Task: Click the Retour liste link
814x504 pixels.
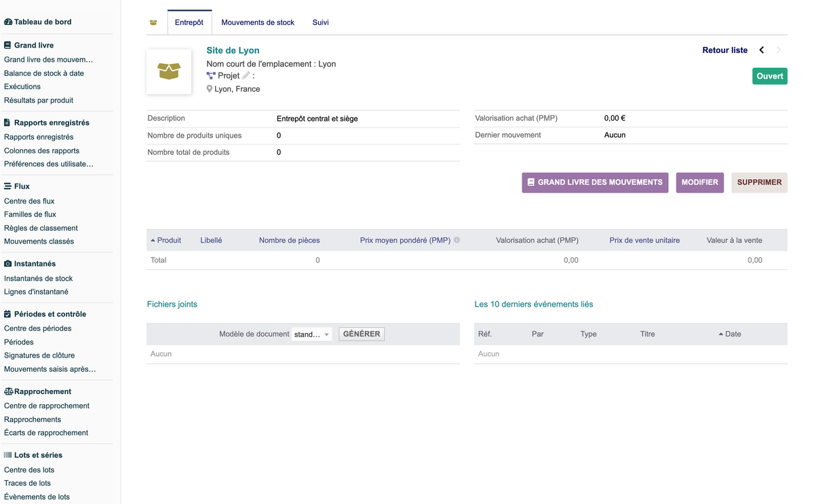Action: pyautogui.click(x=725, y=50)
